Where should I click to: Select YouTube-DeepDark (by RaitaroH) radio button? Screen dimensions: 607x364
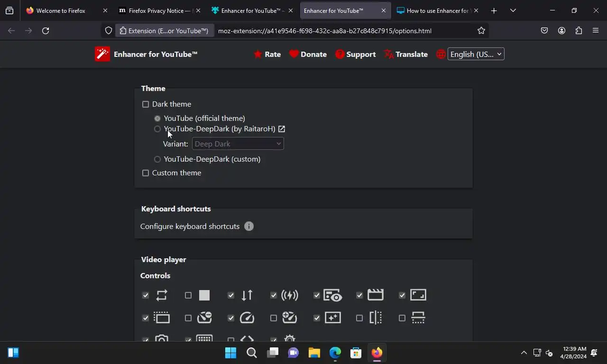tap(157, 129)
